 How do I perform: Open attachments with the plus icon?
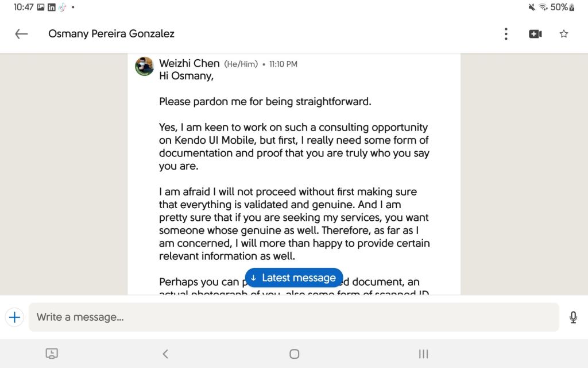[14, 317]
